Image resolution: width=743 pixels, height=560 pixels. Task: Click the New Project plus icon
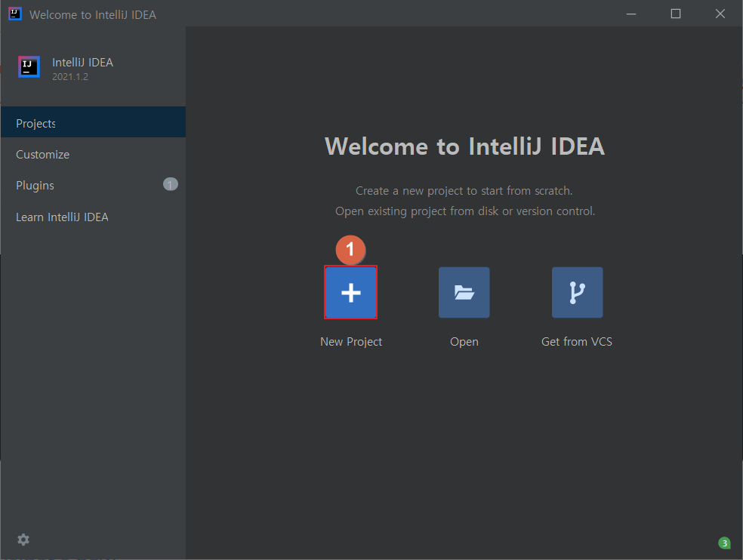(350, 292)
